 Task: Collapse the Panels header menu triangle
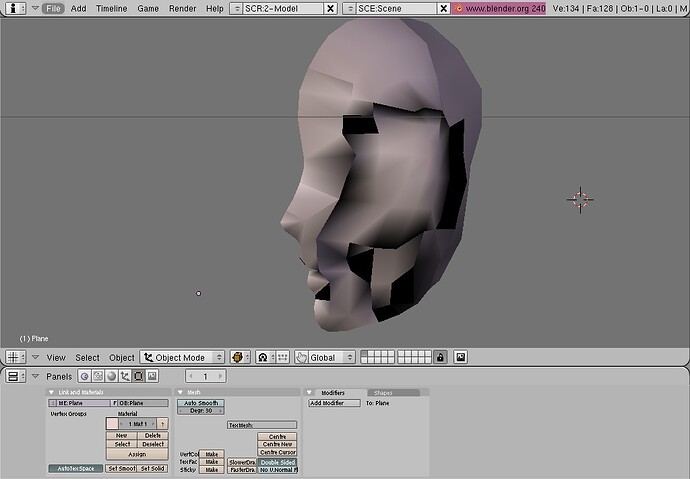point(36,376)
